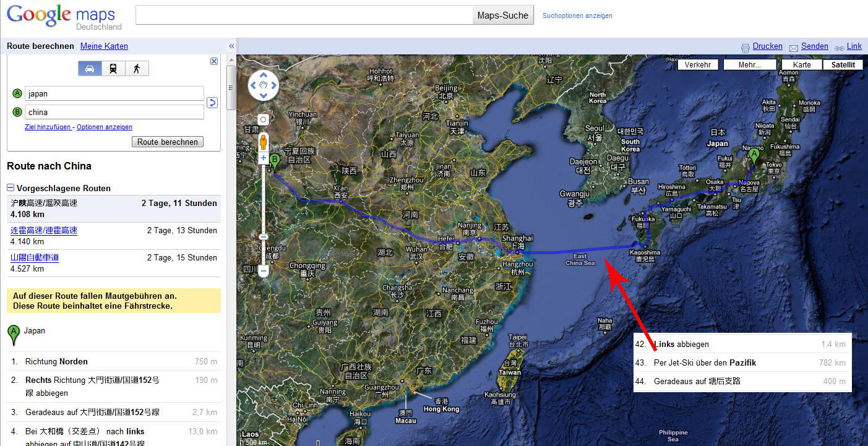The height and width of the screenshot is (446, 868).
Task: Open the Meine Karten tab
Action: click(x=104, y=46)
